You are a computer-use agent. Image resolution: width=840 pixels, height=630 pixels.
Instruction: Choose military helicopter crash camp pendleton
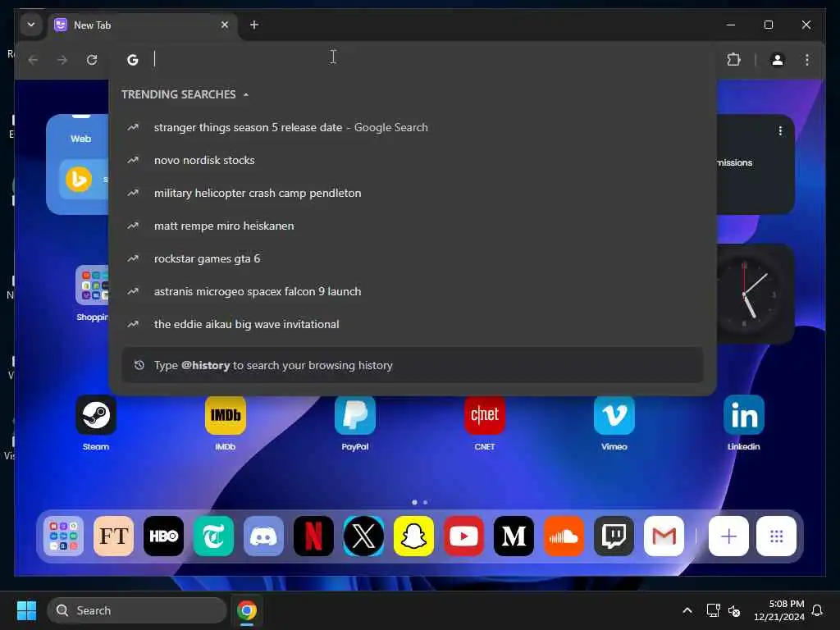click(x=413, y=193)
